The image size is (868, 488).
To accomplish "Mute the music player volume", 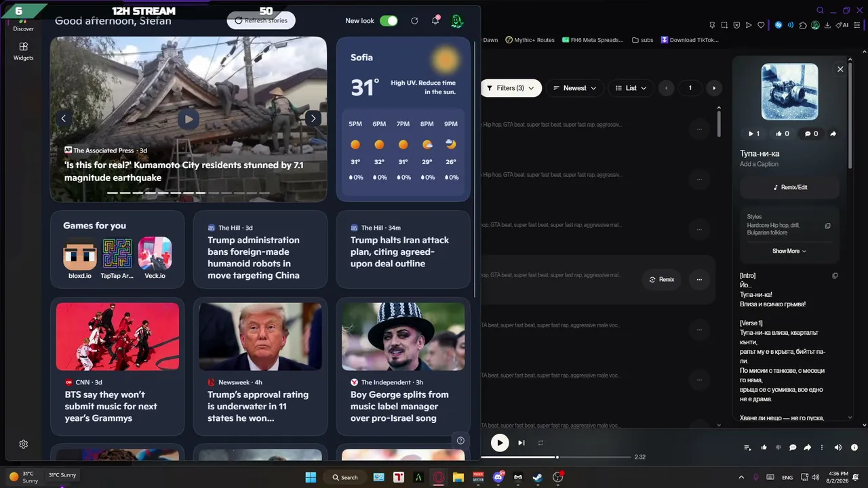I will (x=838, y=447).
